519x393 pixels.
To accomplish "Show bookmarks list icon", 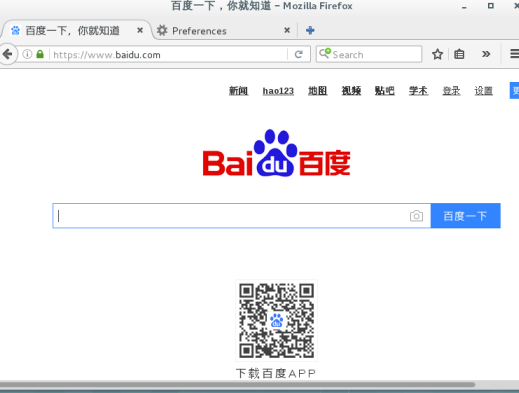I will [x=459, y=54].
